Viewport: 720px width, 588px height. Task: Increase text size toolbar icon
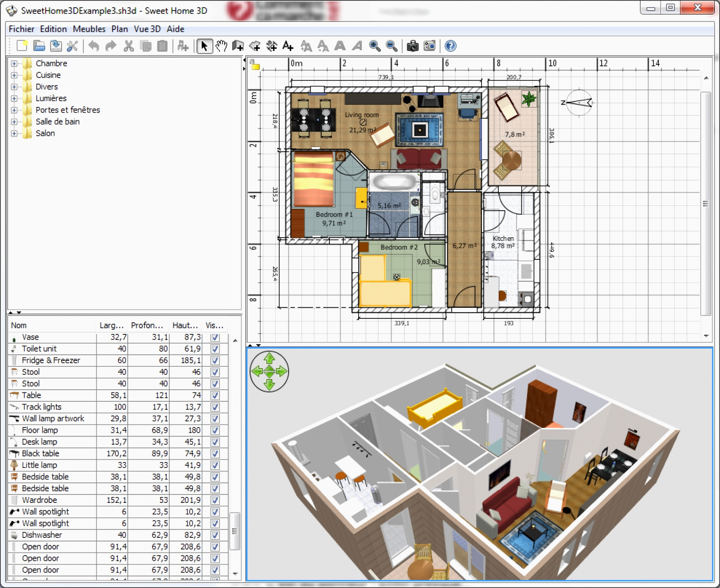[x=306, y=46]
